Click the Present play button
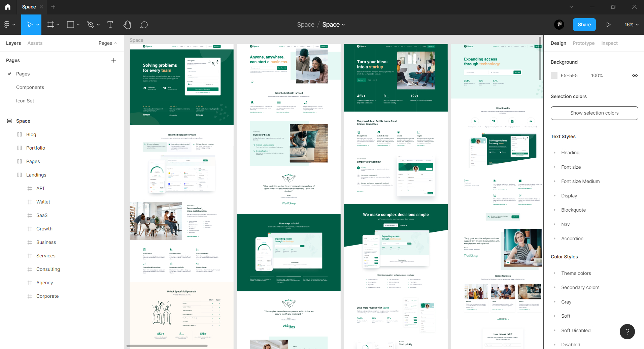This screenshot has height=349, width=644. pos(608,25)
